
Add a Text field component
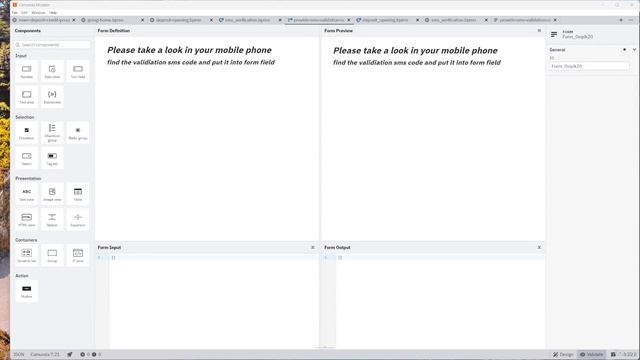point(78,71)
